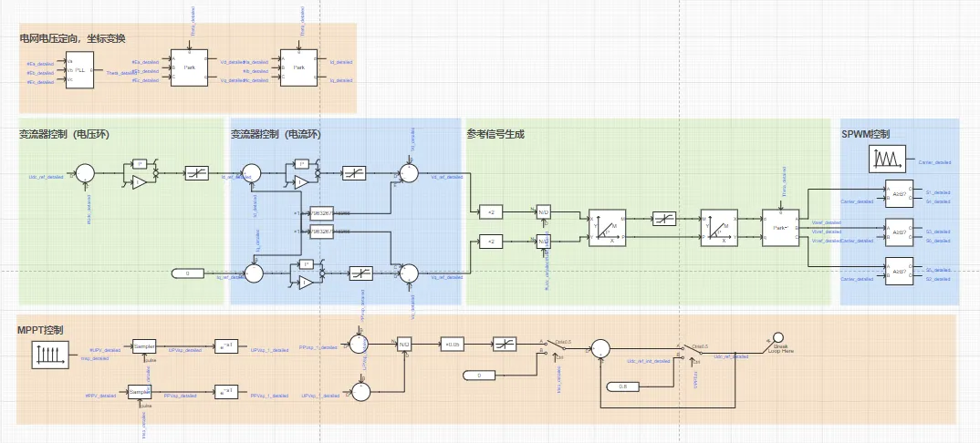Select the bottom A≥B comparator outputting S2_detailed
The image size is (980, 443).
899,271
